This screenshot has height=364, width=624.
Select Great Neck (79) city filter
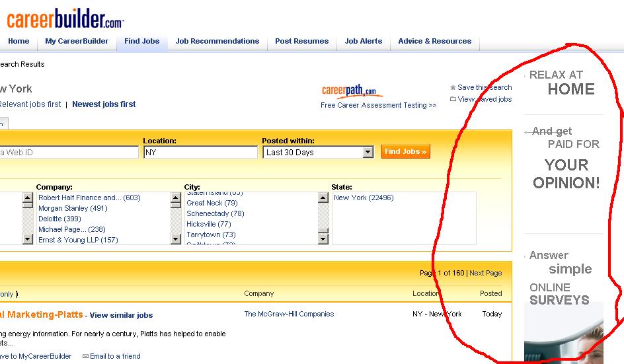[212, 203]
